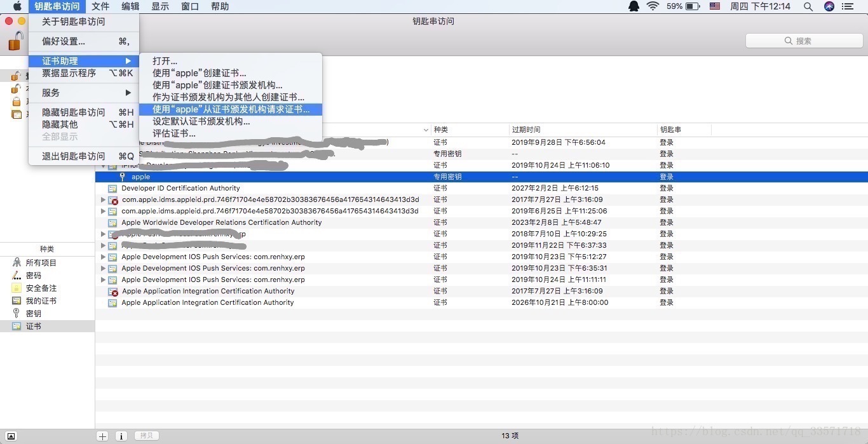The width and height of the screenshot is (868, 444).
Task: Click certificate icon of Integration Authority expiring 2026
Action: coord(112,303)
